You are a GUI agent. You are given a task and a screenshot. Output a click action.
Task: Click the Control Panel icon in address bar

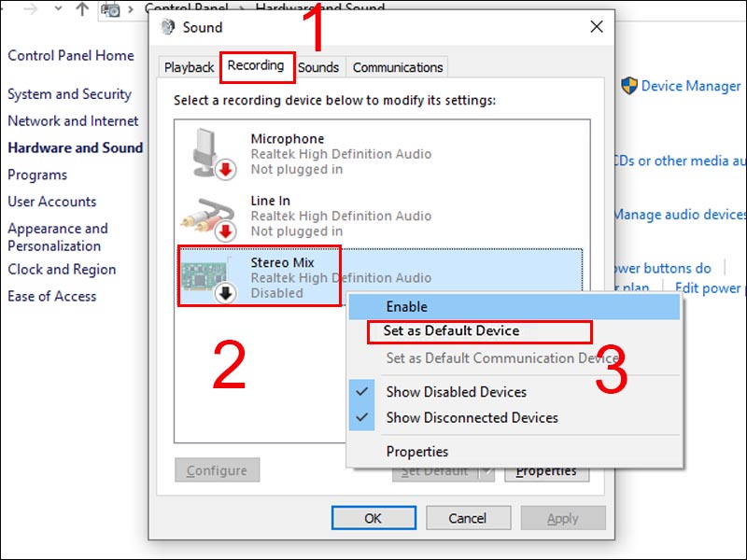pos(112,9)
